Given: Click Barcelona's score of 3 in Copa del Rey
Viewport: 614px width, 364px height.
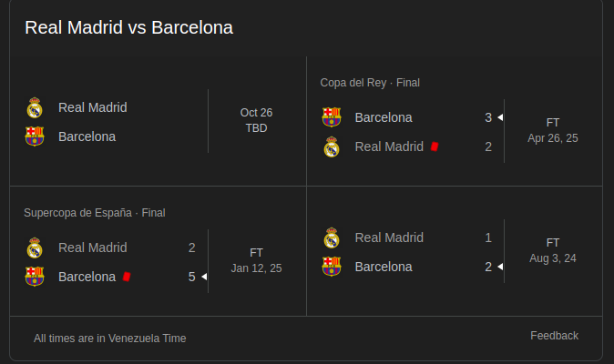Looking at the screenshot, I should pos(488,117).
